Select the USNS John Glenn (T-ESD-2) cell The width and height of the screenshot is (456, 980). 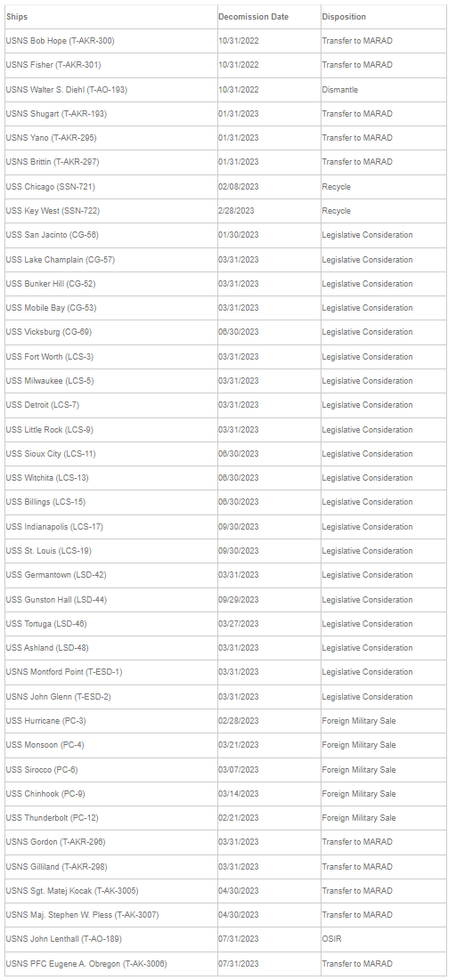110,697
